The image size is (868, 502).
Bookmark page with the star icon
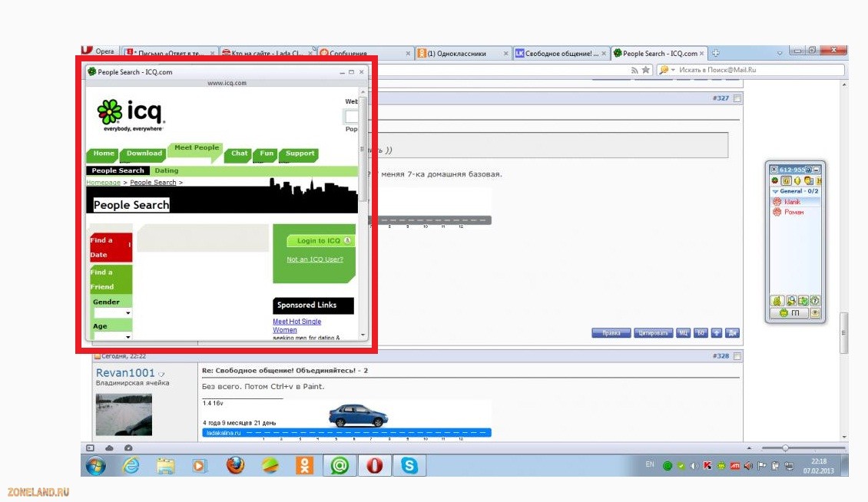[x=645, y=70]
